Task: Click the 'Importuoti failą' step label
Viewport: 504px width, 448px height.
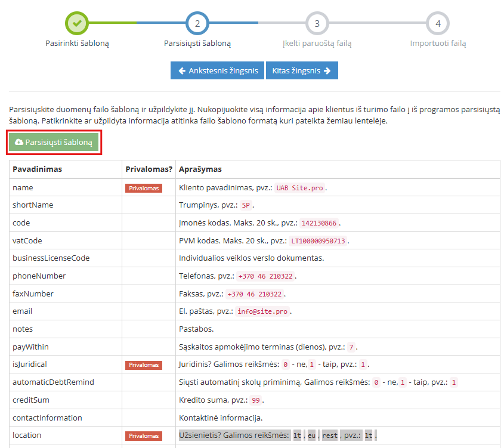Action: [438, 44]
